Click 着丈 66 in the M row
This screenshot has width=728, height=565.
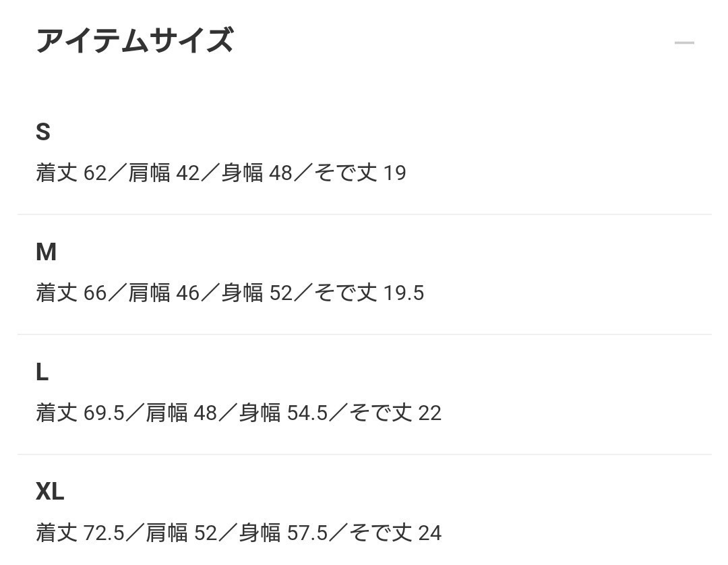tap(71, 293)
